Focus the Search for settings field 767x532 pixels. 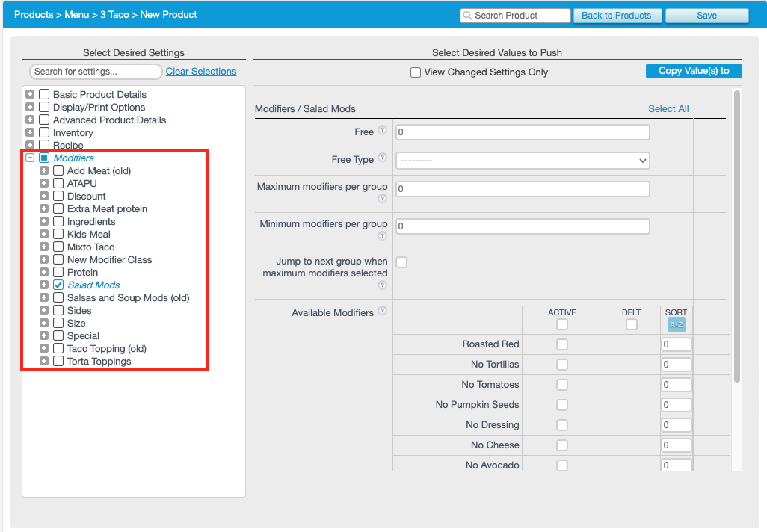96,72
